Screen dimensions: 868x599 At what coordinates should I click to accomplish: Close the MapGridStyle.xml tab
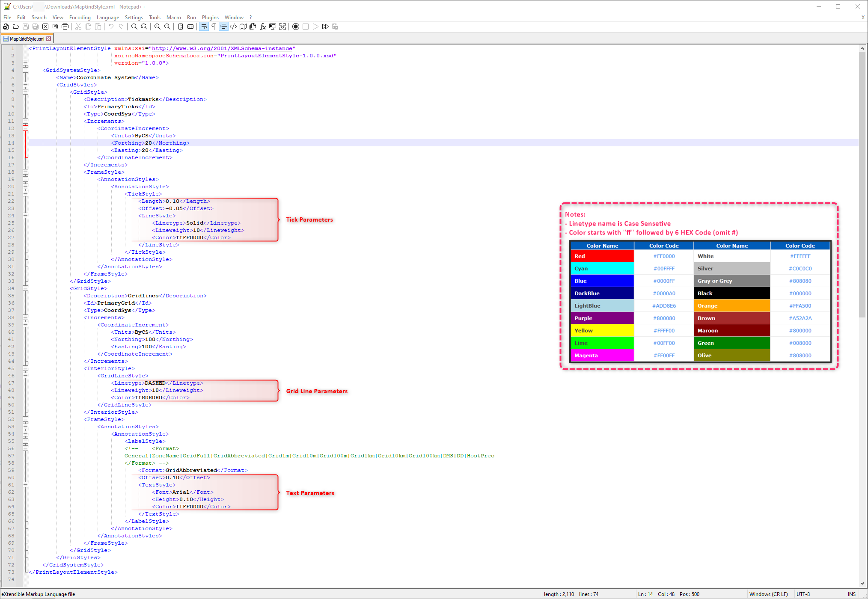point(49,39)
